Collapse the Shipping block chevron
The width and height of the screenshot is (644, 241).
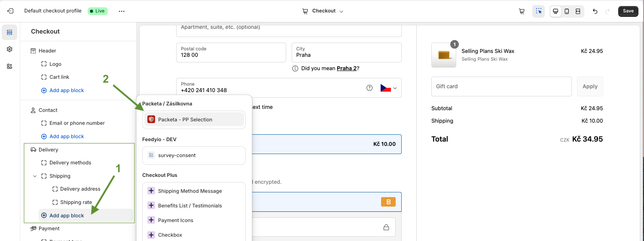point(35,176)
